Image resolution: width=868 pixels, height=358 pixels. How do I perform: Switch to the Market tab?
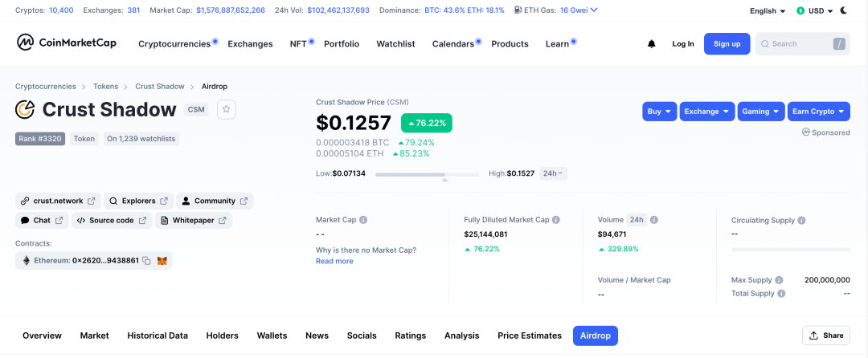tap(95, 336)
